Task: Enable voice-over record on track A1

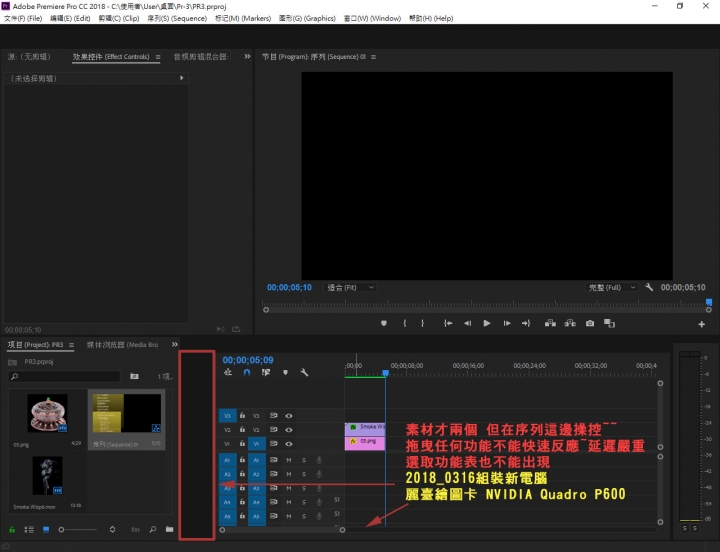Action: (319, 460)
